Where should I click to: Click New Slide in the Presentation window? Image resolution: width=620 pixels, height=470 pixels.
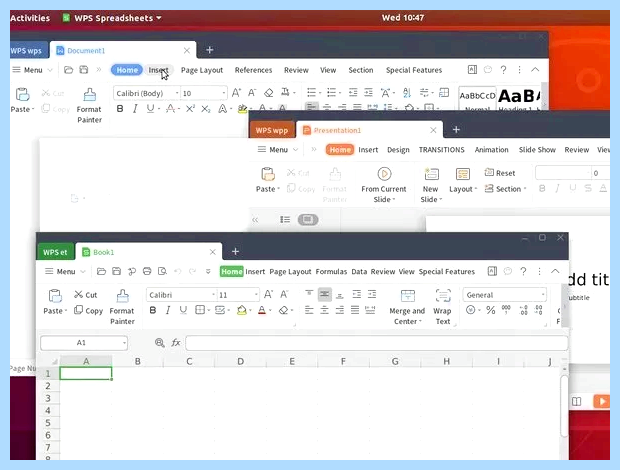tap(431, 185)
